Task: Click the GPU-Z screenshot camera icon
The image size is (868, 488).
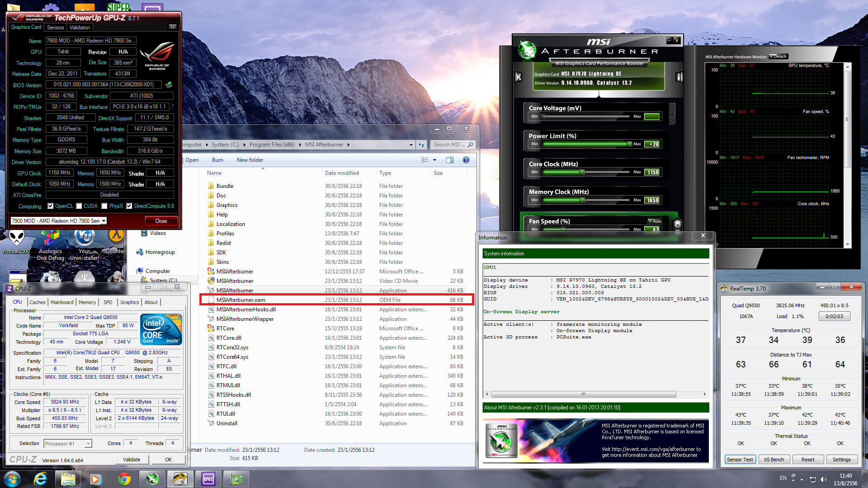Action: [172, 27]
